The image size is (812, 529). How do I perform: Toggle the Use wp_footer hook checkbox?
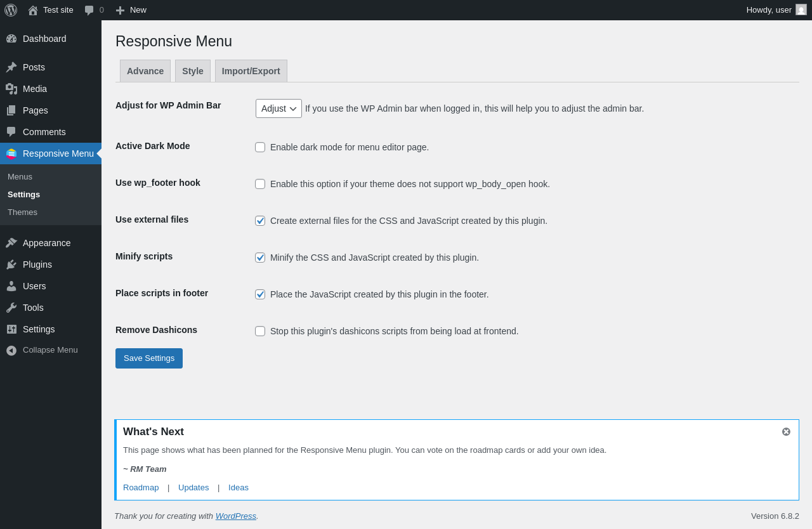click(260, 184)
